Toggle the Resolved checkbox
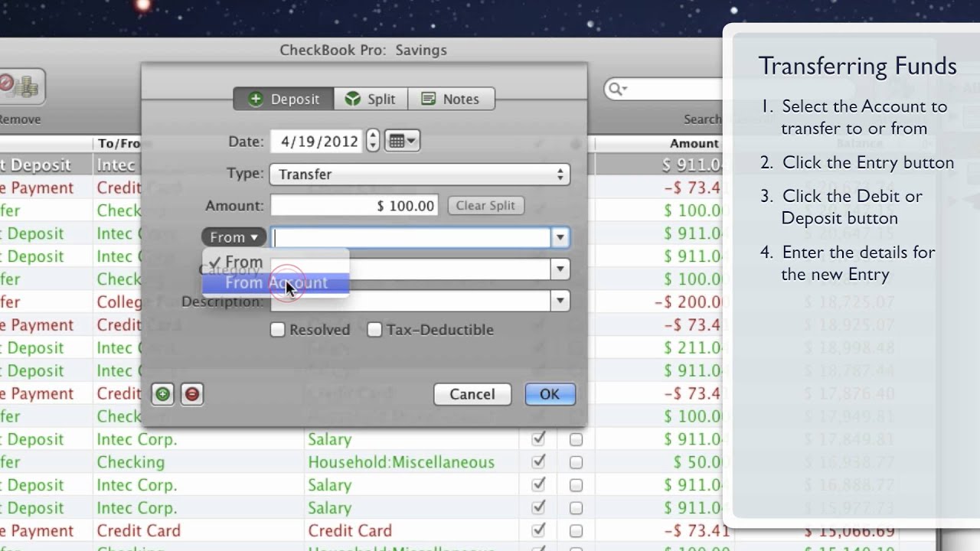This screenshot has height=551, width=980. tap(278, 330)
